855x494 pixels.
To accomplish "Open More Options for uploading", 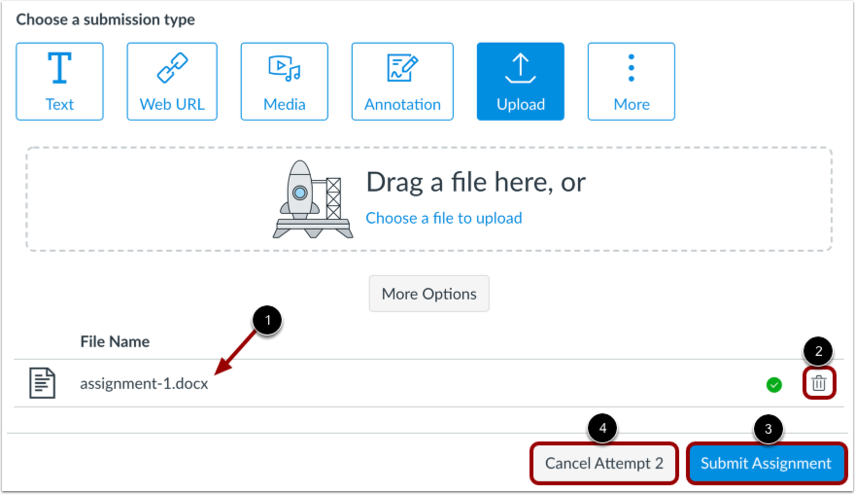I will pyautogui.click(x=429, y=293).
